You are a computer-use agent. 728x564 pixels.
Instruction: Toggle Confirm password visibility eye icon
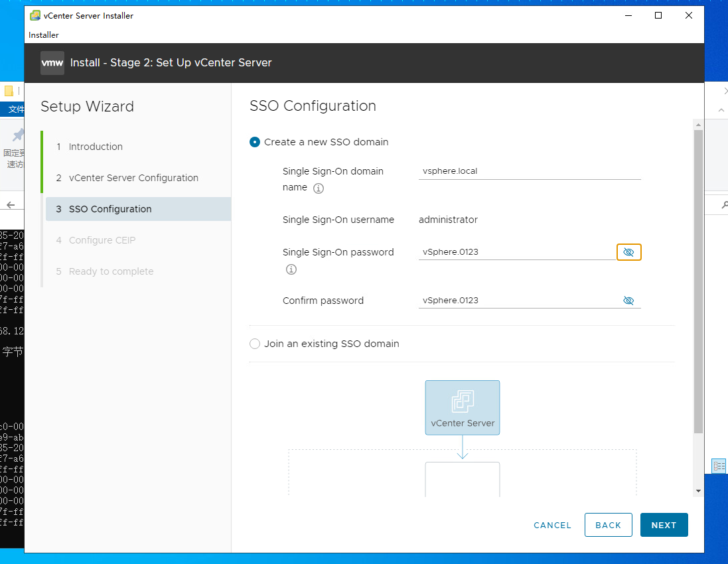coord(628,301)
